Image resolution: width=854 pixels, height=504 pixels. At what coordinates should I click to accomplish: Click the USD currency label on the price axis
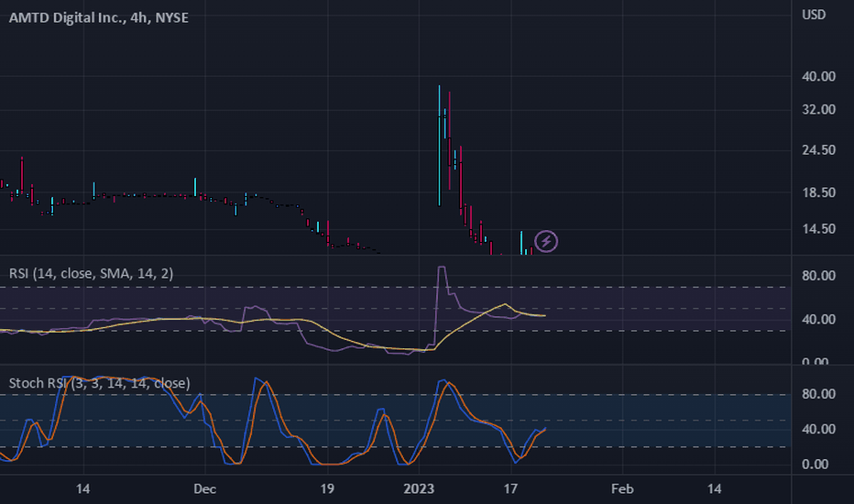click(814, 15)
